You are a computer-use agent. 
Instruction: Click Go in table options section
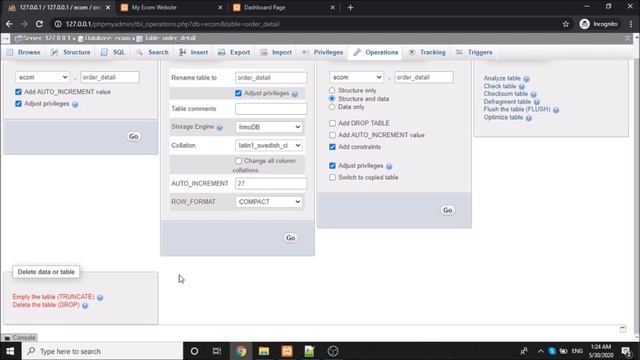290,238
